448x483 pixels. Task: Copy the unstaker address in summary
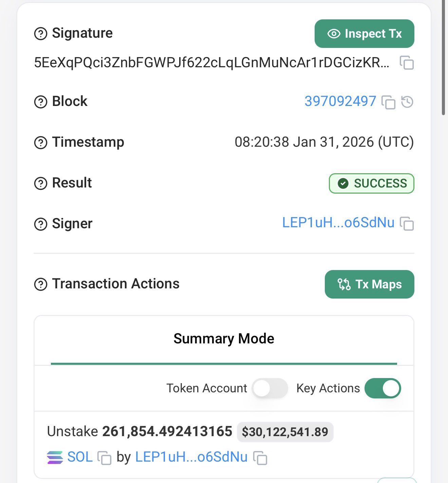click(x=260, y=458)
